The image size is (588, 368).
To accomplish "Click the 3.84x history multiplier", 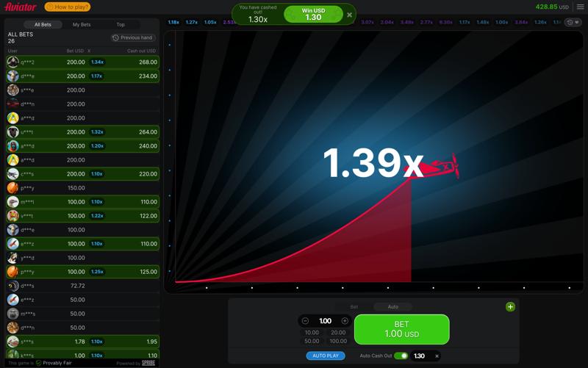I will pyautogui.click(x=521, y=22).
